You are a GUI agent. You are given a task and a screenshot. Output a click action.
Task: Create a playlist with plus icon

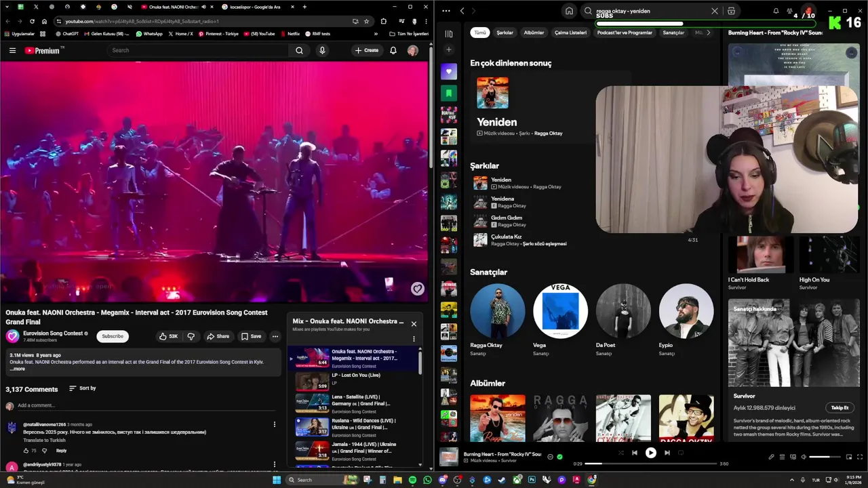click(x=448, y=49)
